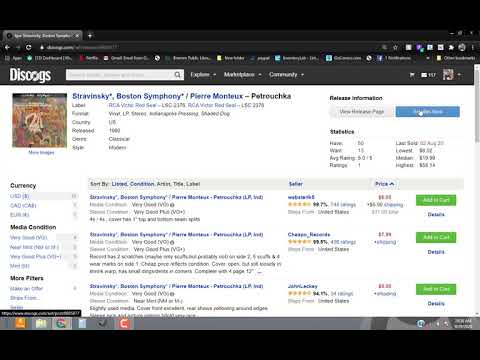This screenshot has height=360, width=480.
Task: View Details of Cheapo_Records listing
Action: point(436,252)
